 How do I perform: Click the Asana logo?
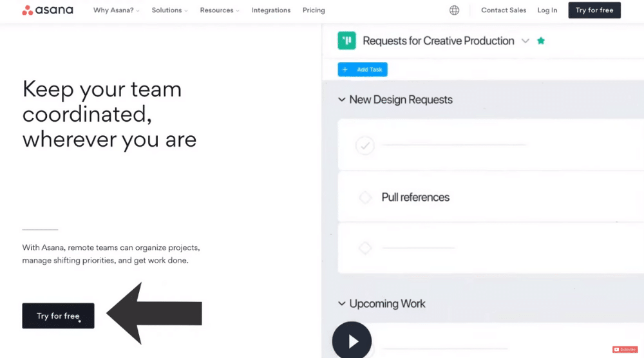pyautogui.click(x=48, y=10)
